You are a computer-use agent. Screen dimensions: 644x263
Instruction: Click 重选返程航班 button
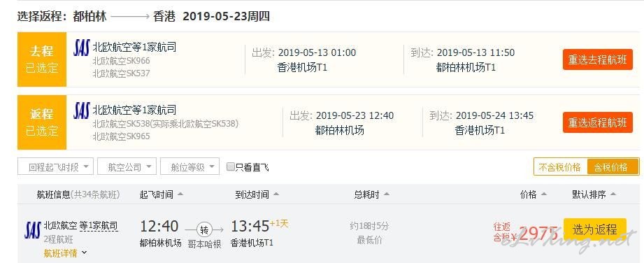(598, 122)
